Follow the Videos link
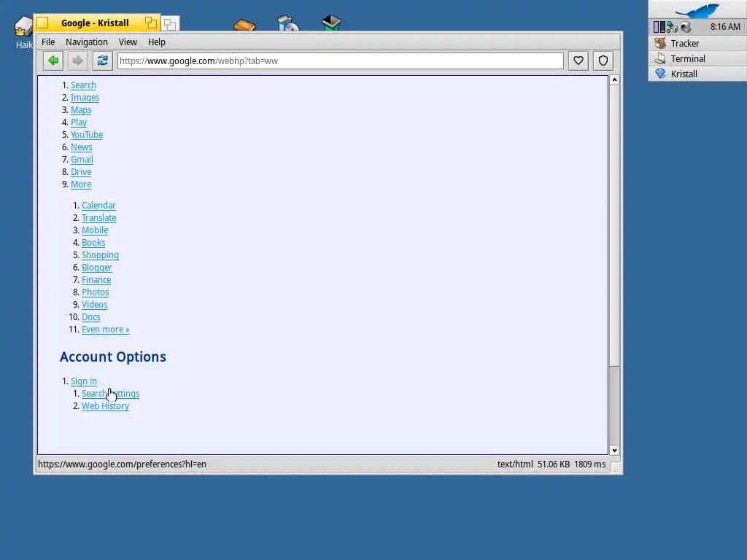The width and height of the screenshot is (747, 560). pyautogui.click(x=94, y=304)
